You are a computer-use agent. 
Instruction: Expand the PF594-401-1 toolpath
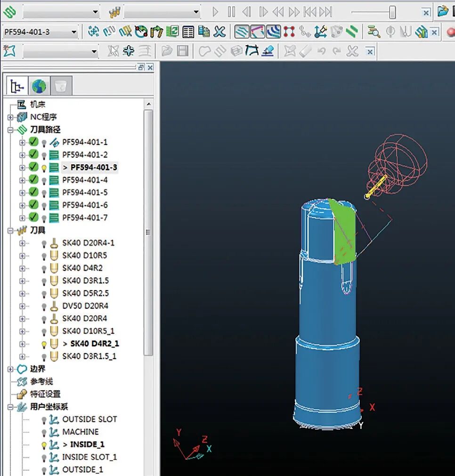tap(22, 142)
